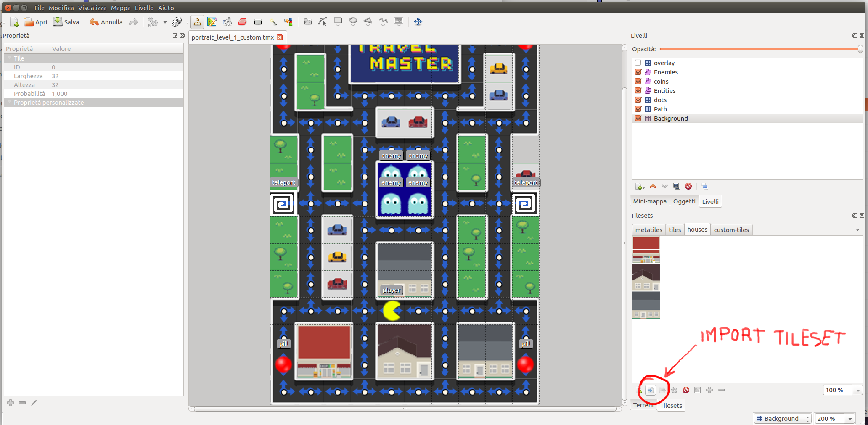Open a file with Apri

[x=35, y=22]
